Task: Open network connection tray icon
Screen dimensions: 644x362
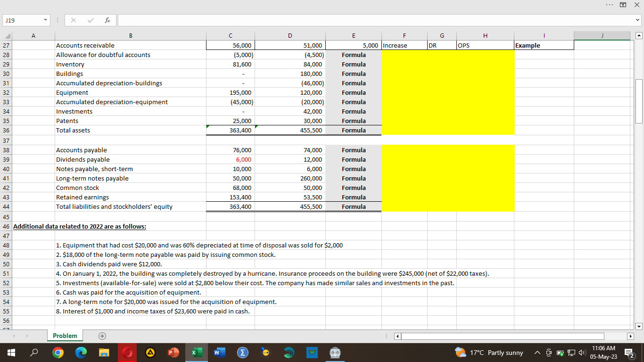Action: tap(571, 353)
